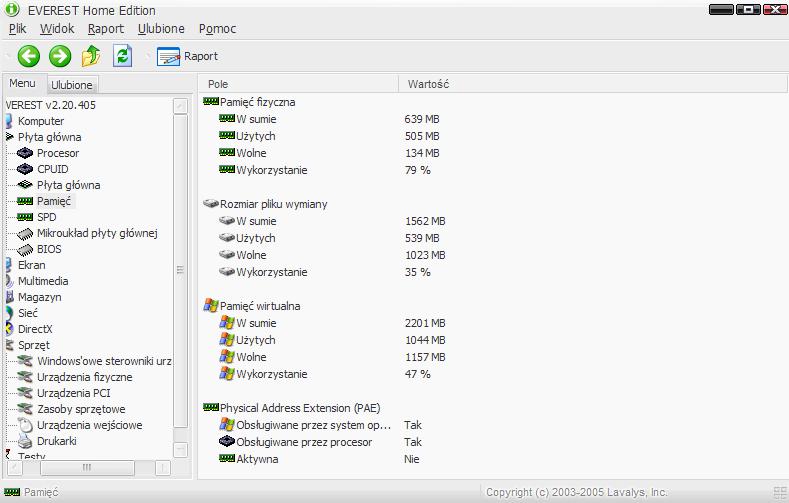Viewport: 789px width, 503px height.
Task: Go back with the green left arrow
Action: pyautogui.click(x=29, y=56)
